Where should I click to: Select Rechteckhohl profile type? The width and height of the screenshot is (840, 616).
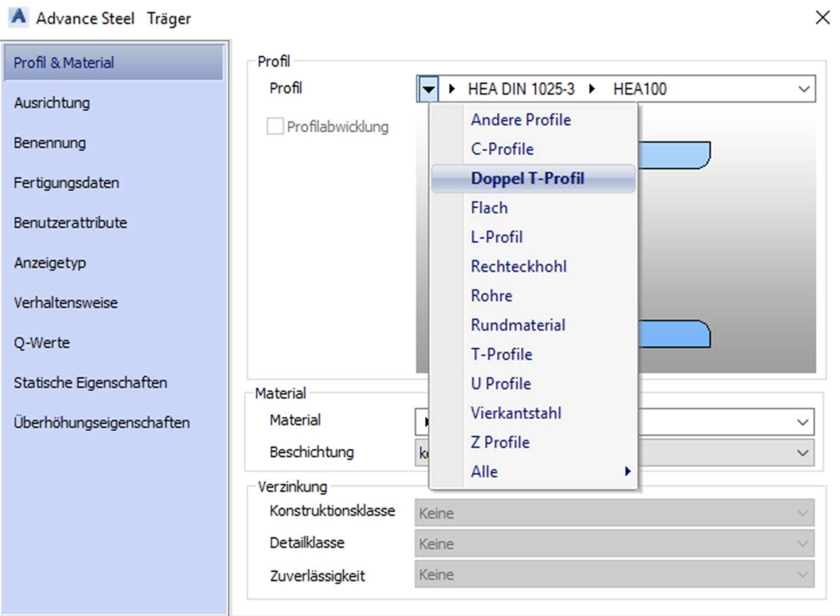[518, 267]
